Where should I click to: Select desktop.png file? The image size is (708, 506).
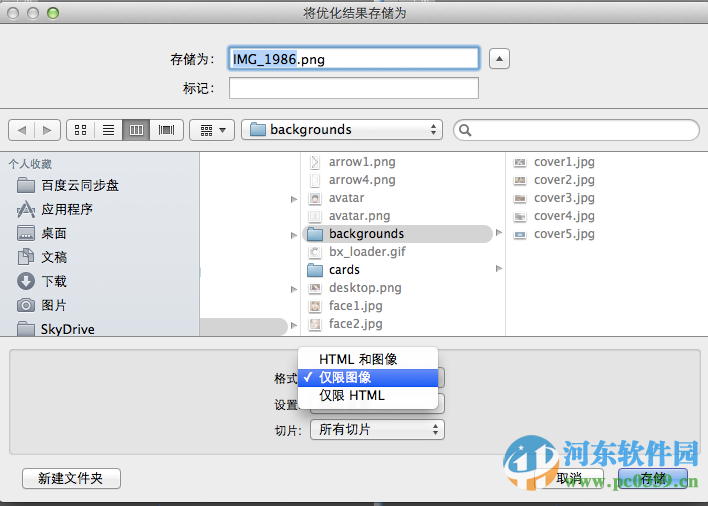coord(355,288)
